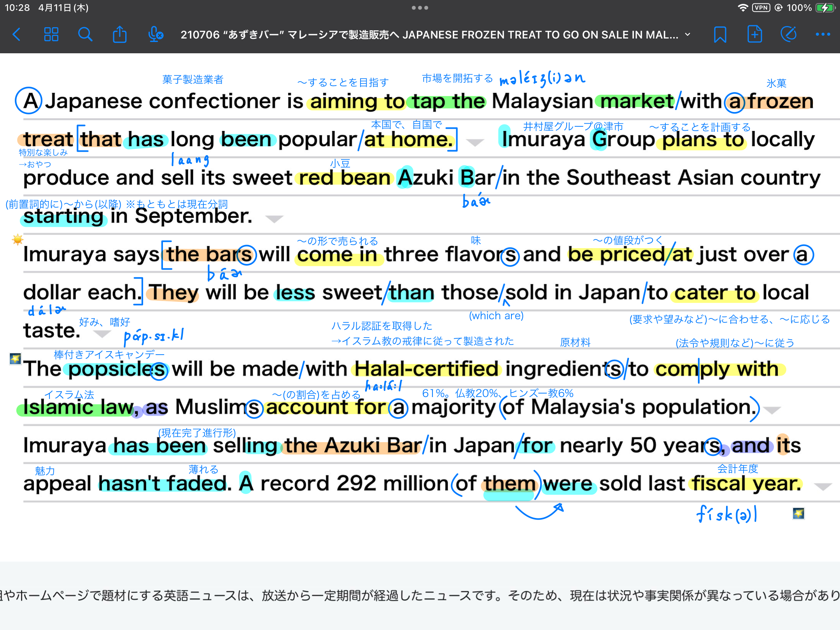Tap the battery percentage '100%'

click(799, 8)
